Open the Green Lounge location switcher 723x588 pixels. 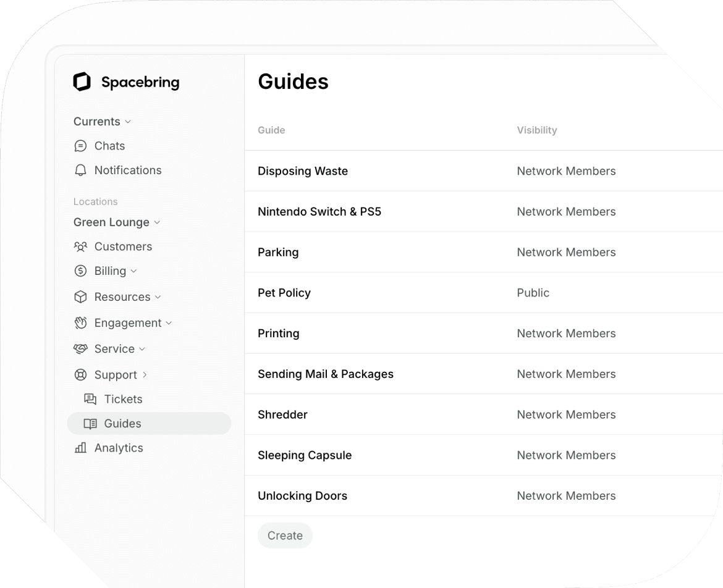click(157, 222)
